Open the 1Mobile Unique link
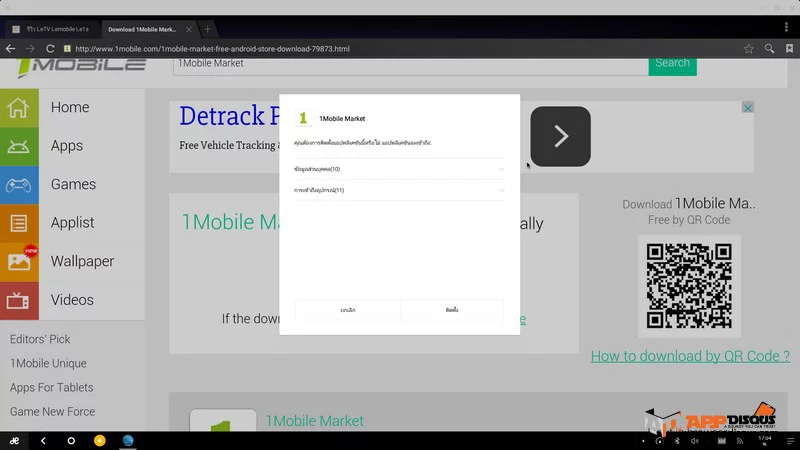800x450 pixels. pos(48,363)
